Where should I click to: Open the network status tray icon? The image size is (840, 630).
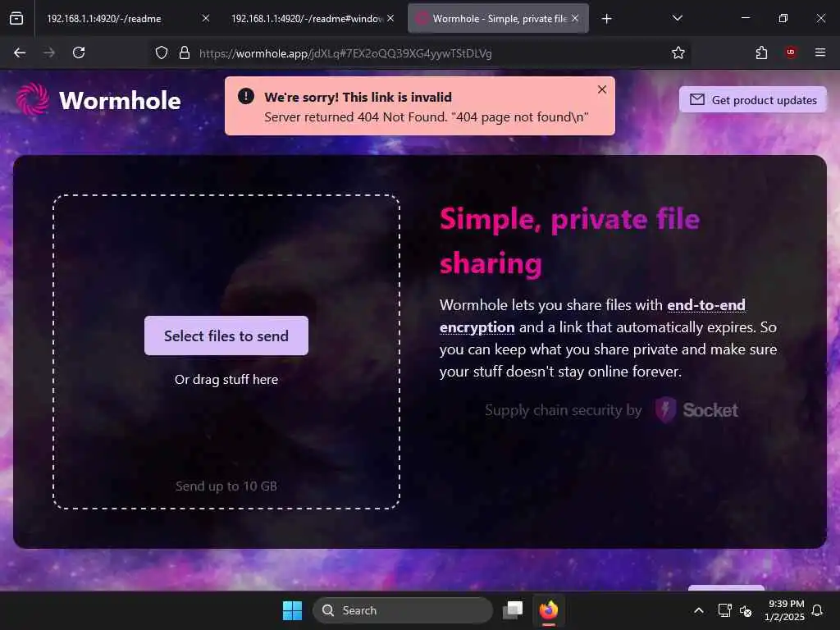pos(724,610)
